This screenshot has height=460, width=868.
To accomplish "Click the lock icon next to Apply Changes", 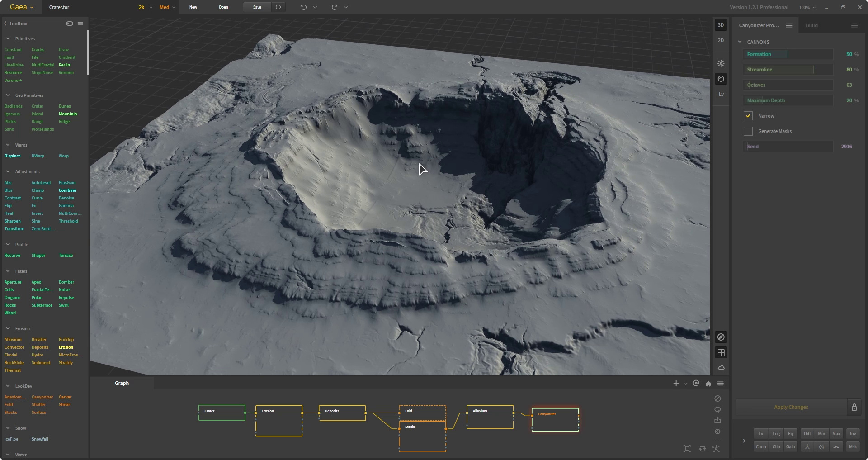I will tap(854, 407).
